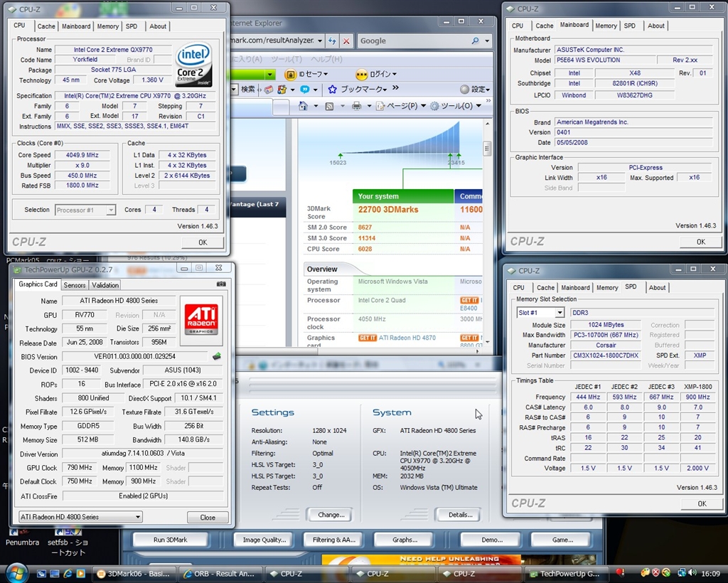Open the home page icon in IE
The width and height of the screenshot is (728, 583).
coord(304,106)
